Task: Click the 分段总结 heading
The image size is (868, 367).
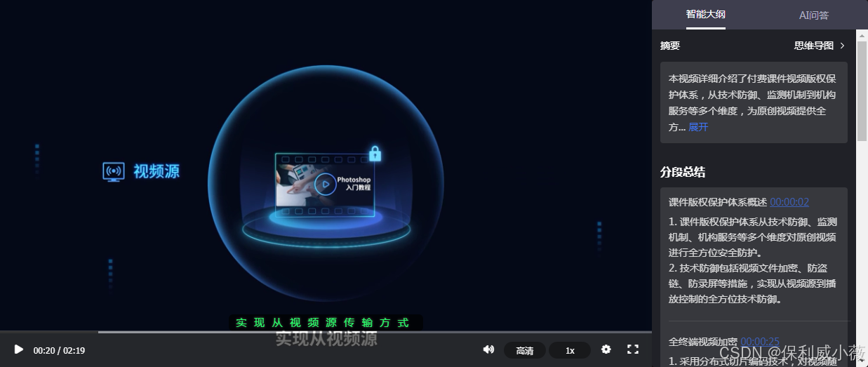Action: (683, 172)
